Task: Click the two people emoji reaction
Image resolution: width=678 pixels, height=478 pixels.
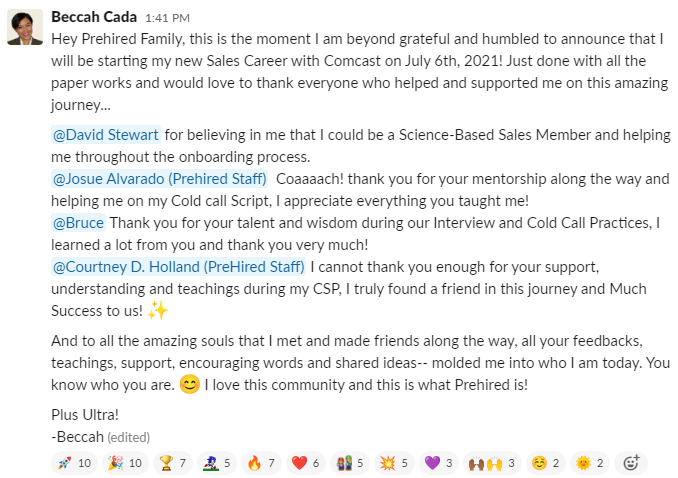Action: 347,463
